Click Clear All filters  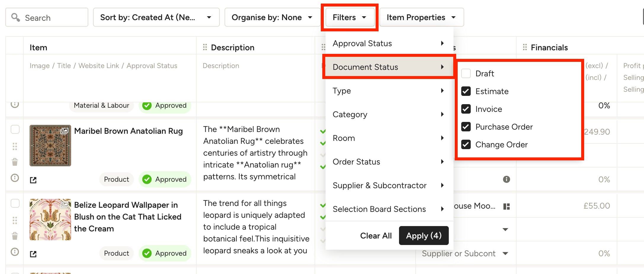pyautogui.click(x=376, y=236)
